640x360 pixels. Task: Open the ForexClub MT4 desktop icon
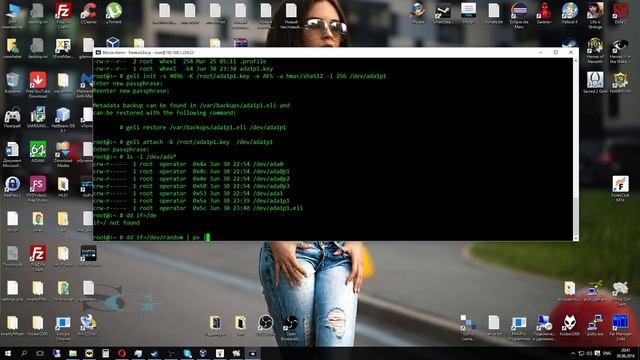[x=620, y=189]
